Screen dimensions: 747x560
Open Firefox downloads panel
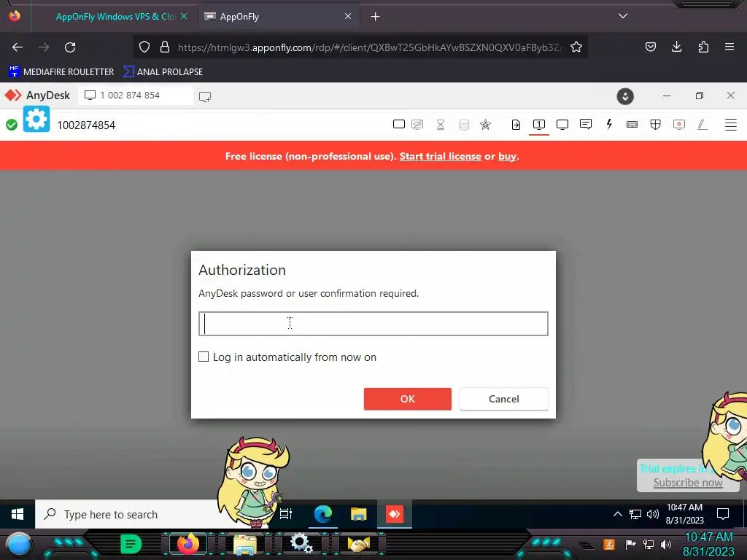pyautogui.click(x=676, y=47)
